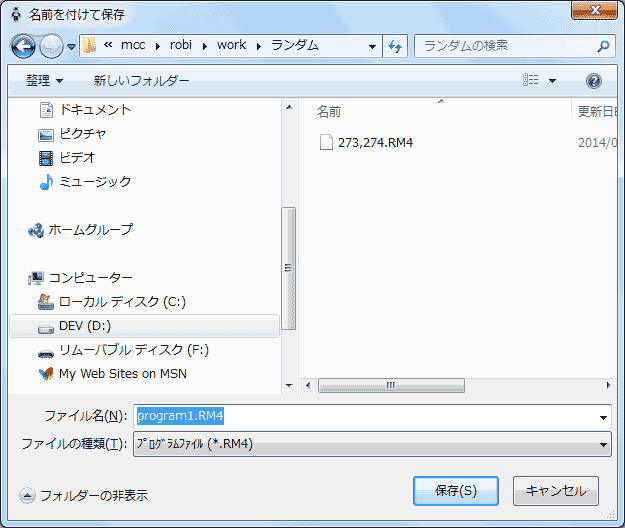Viewport: 625px width, 528px height.
Task: Sort by the 更新日 column header
Action: pos(595,112)
